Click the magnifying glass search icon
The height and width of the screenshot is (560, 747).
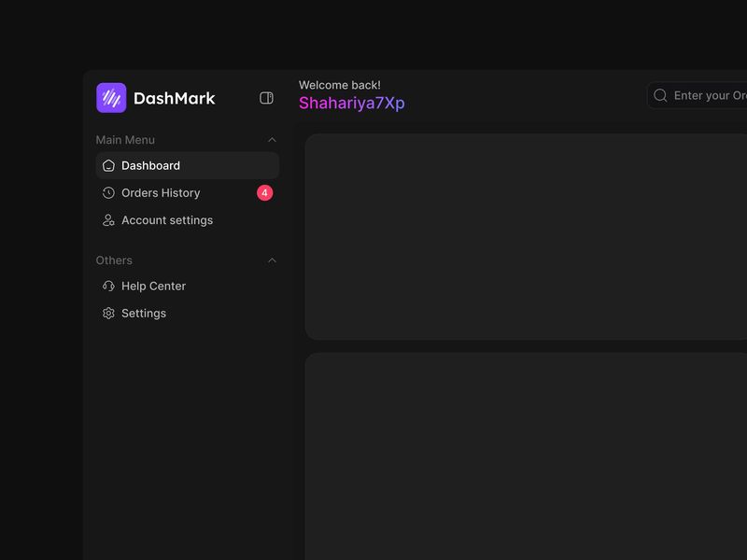[x=660, y=95]
